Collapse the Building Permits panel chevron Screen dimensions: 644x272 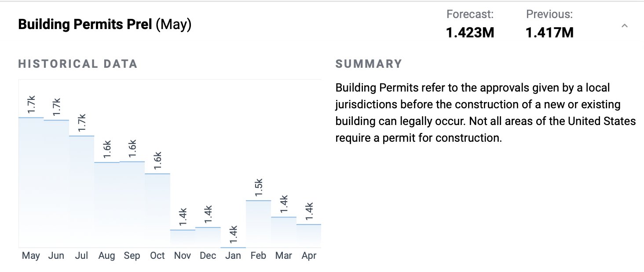pyautogui.click(x=624, y=26)
